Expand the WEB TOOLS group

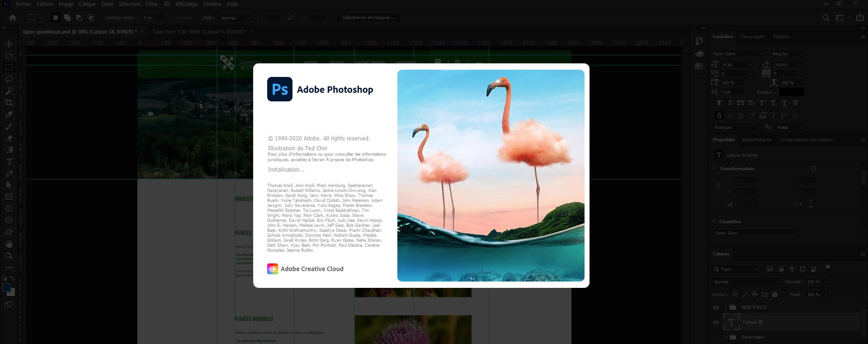(x=725, y=307)
